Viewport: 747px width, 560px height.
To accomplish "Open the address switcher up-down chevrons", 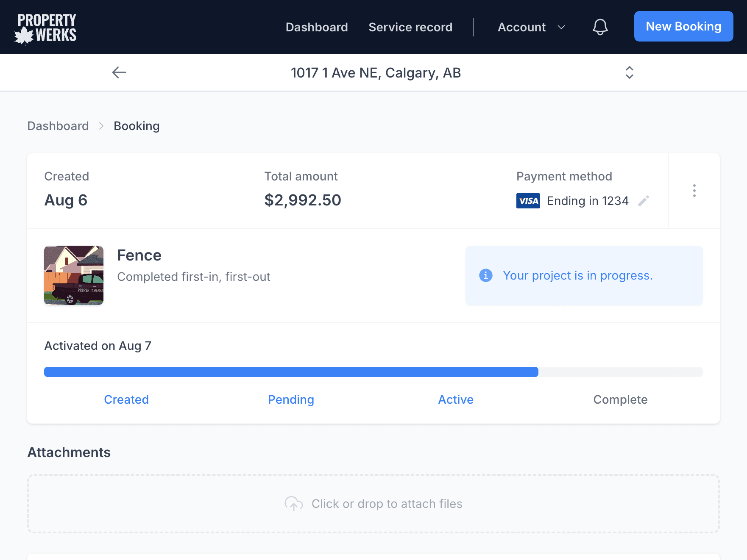I will 630,72.
